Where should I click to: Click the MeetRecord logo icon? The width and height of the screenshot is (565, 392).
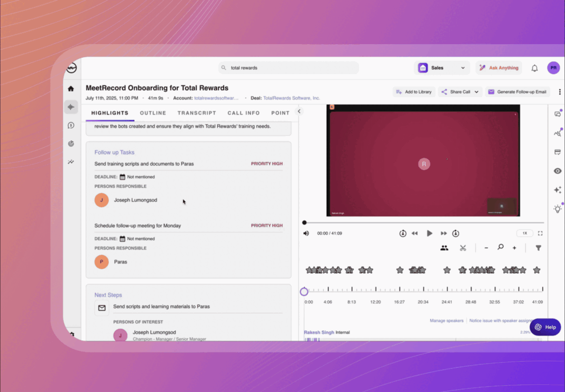point(71,68)
